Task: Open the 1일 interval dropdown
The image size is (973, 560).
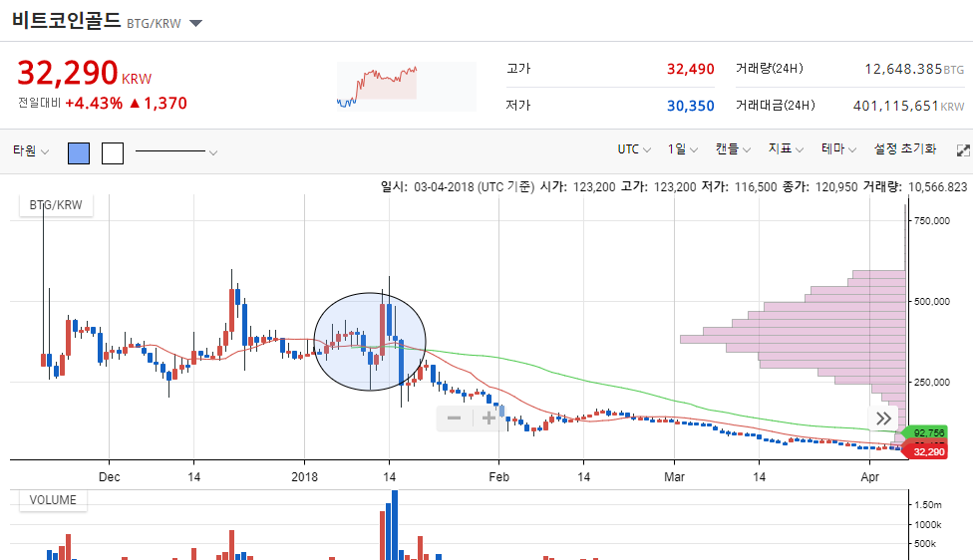Action: pyautogui.click(x=683, y=149)
